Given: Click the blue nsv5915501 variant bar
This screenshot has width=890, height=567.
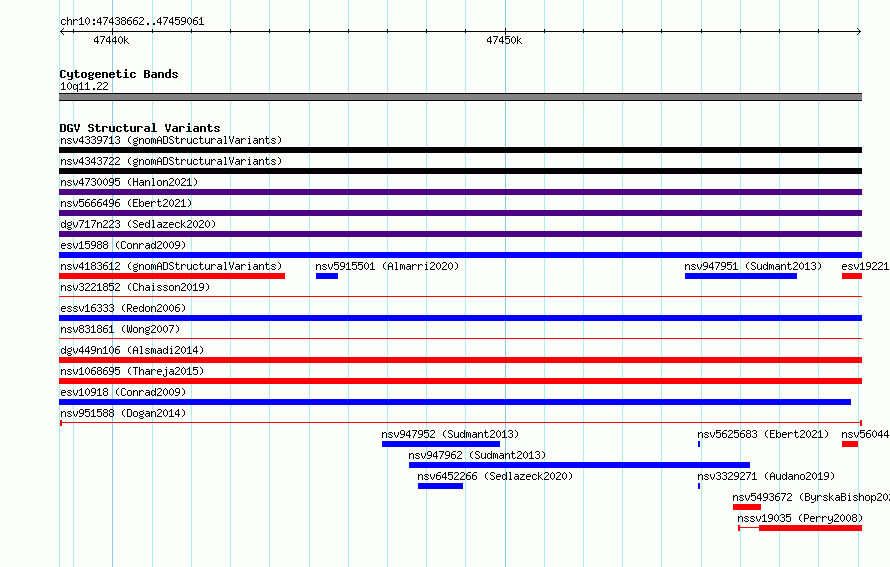Looking at the screenshot, I should 327,276.
